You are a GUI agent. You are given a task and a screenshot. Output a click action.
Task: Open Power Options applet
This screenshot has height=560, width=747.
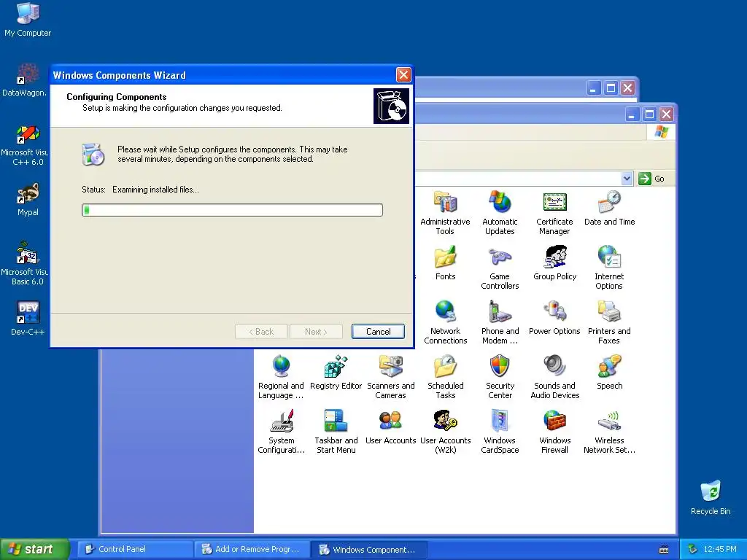[x=554, y=318]
